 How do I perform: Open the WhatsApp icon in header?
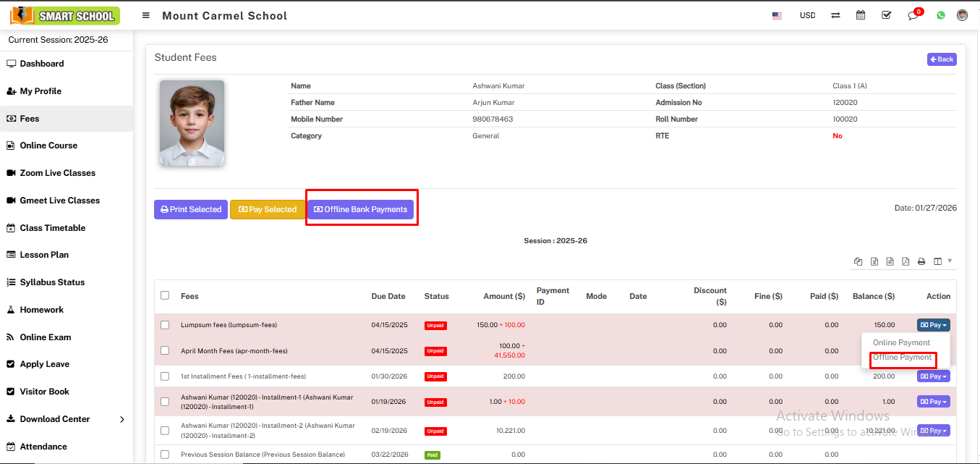click(940, 15)
